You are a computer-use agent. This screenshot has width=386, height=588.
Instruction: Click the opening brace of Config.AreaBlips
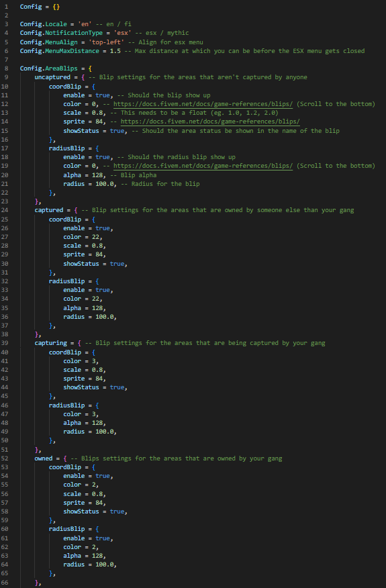click(x=91, y=68)
